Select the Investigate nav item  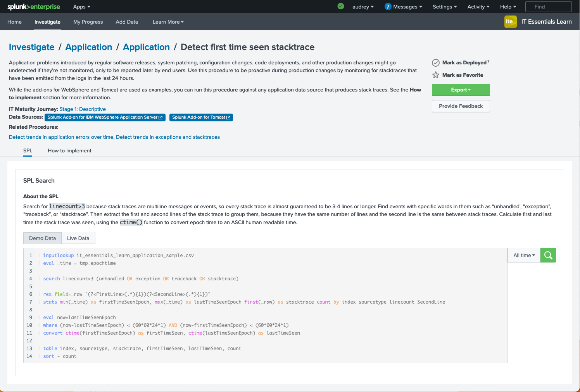coord(47,22)
